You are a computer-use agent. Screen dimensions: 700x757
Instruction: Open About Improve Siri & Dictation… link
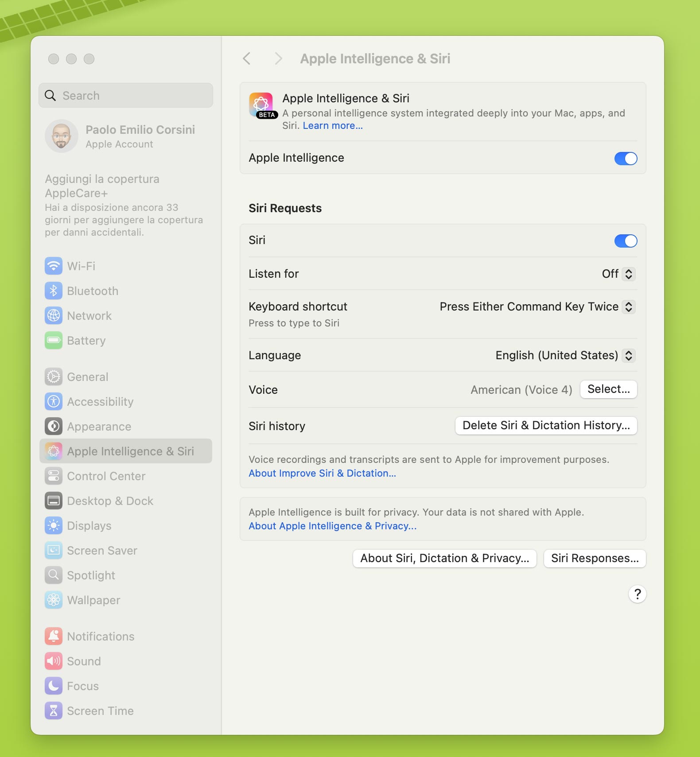[322, 473]
